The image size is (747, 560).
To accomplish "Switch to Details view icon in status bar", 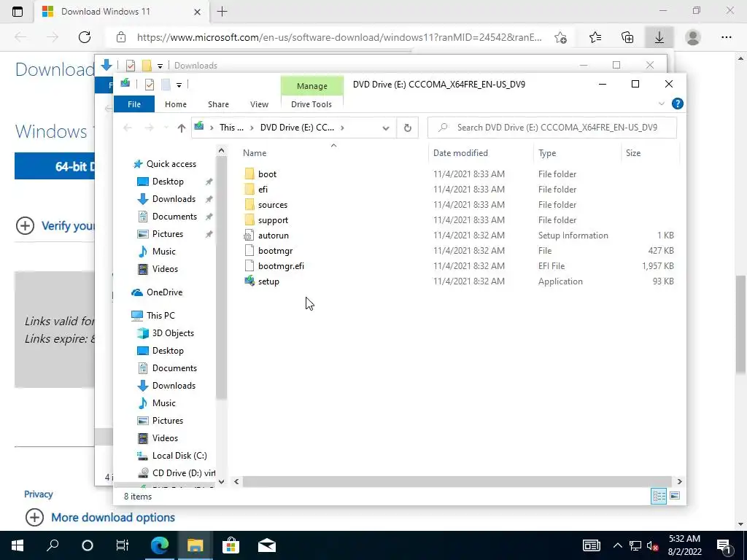I will pos(659,496).
